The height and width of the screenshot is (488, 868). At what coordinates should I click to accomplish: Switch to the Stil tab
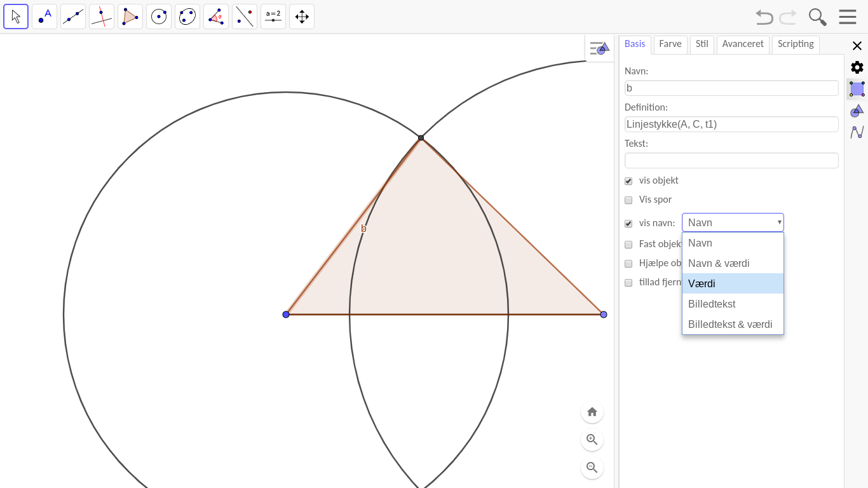702,44
